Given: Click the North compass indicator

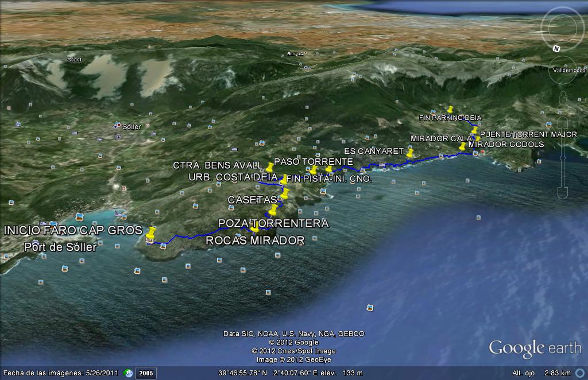Looking at the screenshot, I should [x=556, y=49].
